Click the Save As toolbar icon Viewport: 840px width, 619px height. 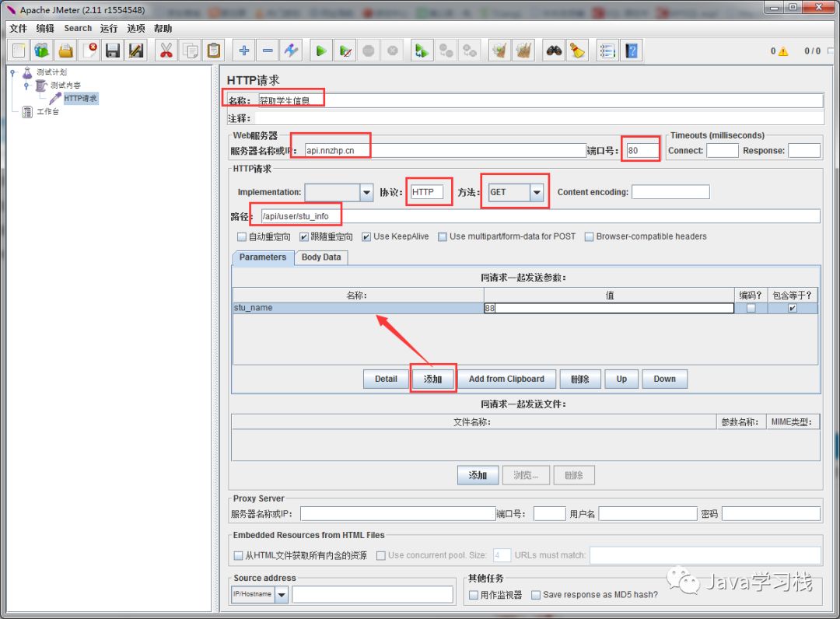tap(136, 51)
